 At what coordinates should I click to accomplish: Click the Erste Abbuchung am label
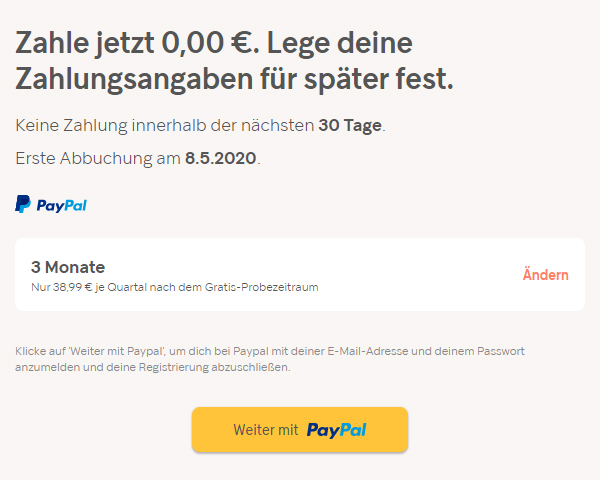(x=98, y=158)
